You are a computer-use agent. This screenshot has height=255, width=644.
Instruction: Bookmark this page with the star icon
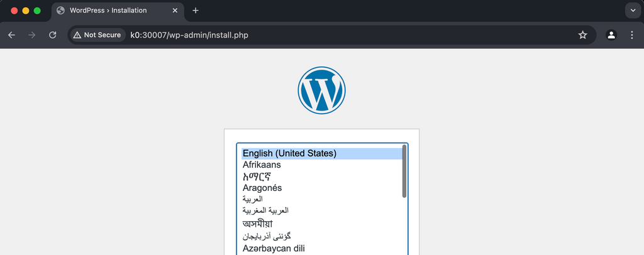click(582, 35)
